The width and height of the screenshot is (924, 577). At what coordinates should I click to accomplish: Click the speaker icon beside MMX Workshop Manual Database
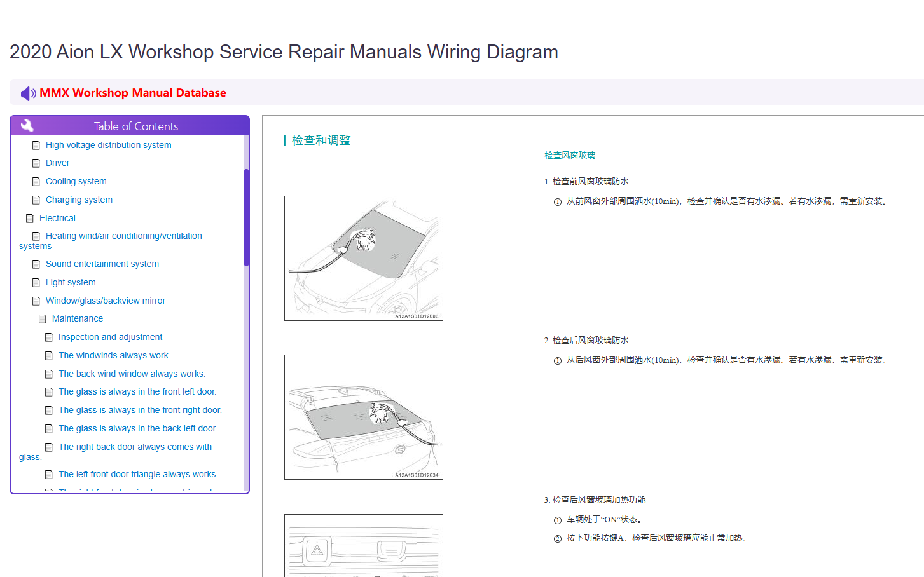coord(28,93)
